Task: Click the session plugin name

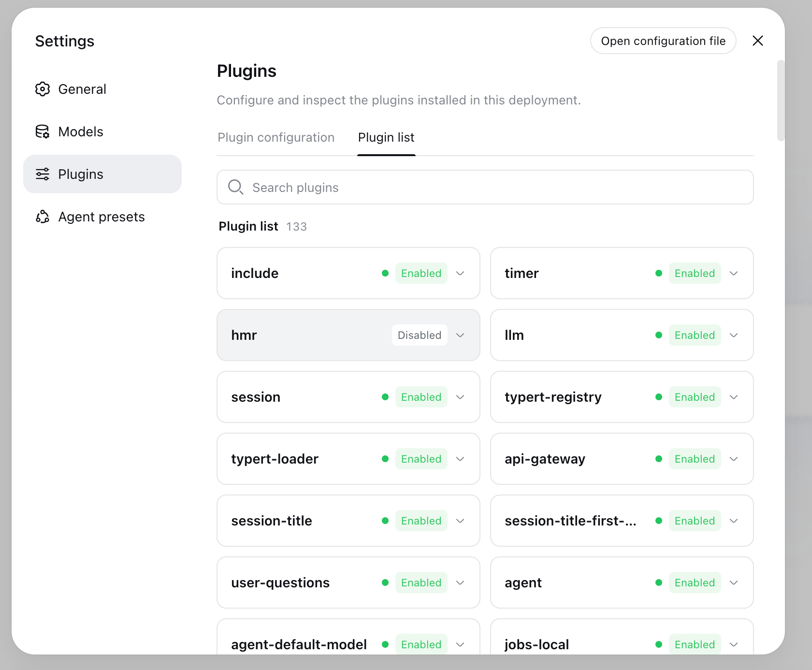Action: [256, 397]
